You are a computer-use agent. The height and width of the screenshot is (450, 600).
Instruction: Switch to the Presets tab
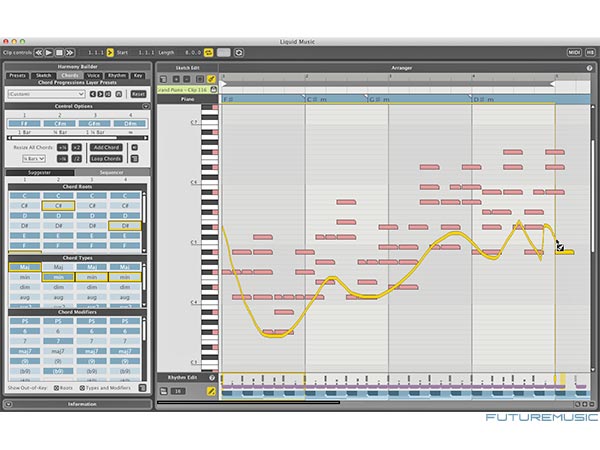(18, 75)
